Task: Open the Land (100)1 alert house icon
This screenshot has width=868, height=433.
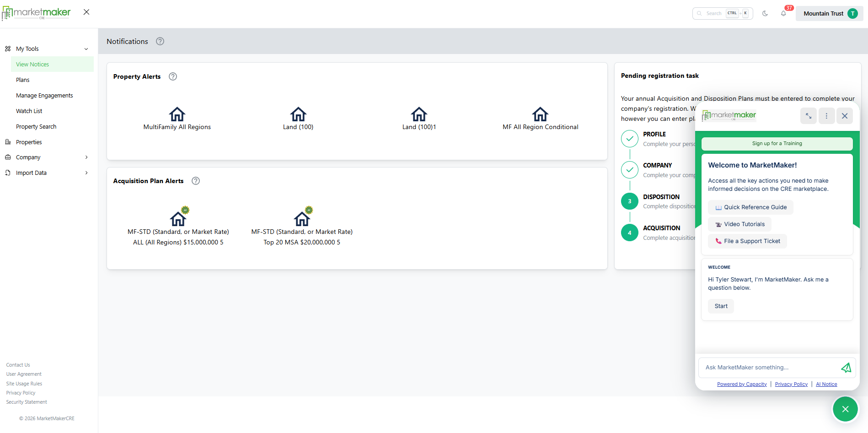Action: click(419, 114)
